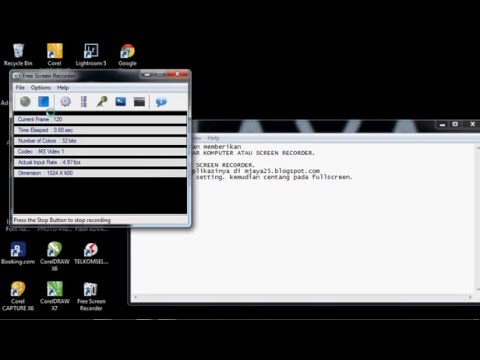Click 'mjaya25.blogspot.com' in the Notepad text
The width and height of the screenshot is (480, 360).
282,171
